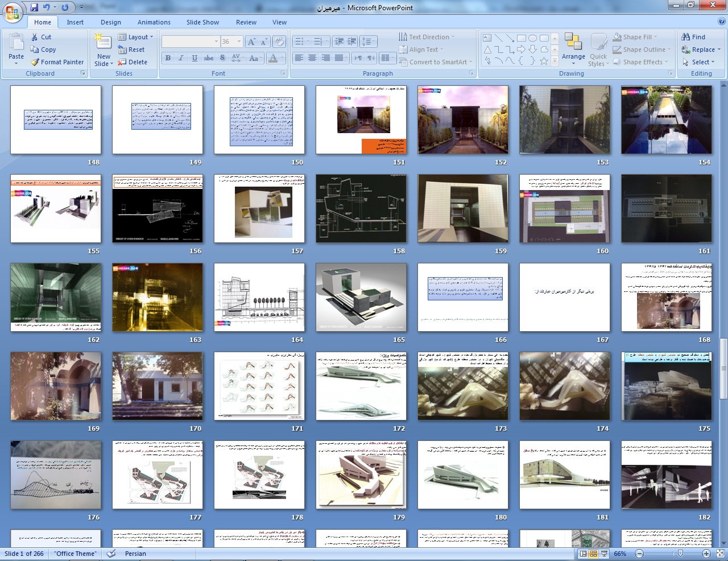Image resolution: width=728 pixels, height=561 pixels.
Task: Select the Oval shape in gallery
Action: click(532, 38)
